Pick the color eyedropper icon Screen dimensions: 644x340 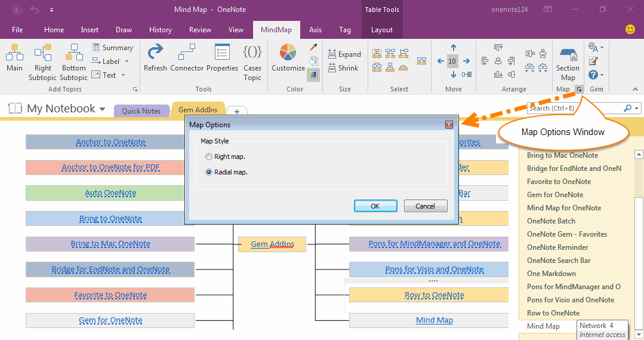313,48
